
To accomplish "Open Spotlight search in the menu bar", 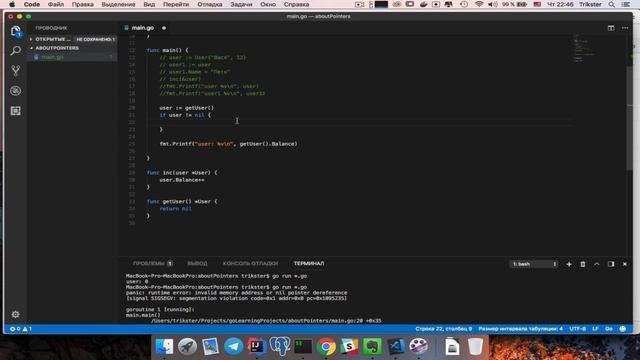I will (x=611, y=4).
